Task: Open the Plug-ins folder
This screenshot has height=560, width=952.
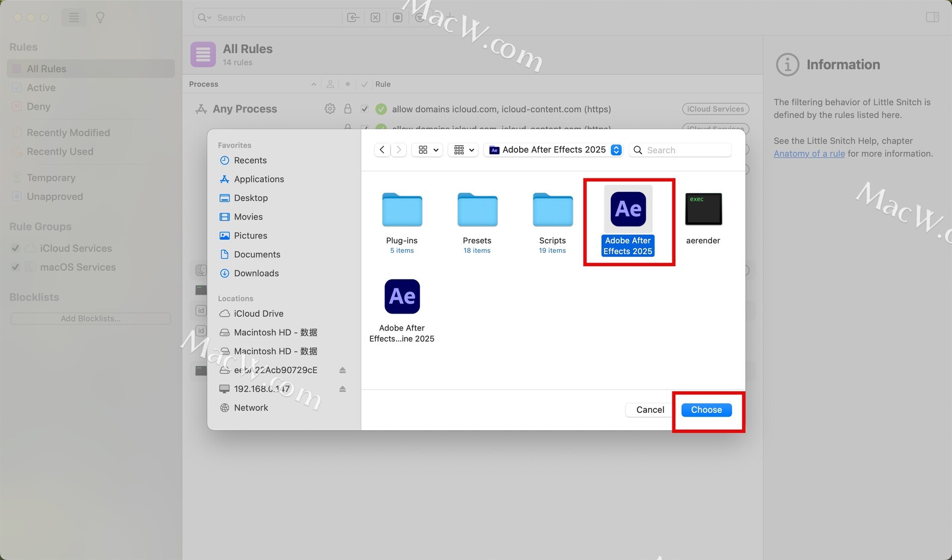Action: (x=402, y=210)
